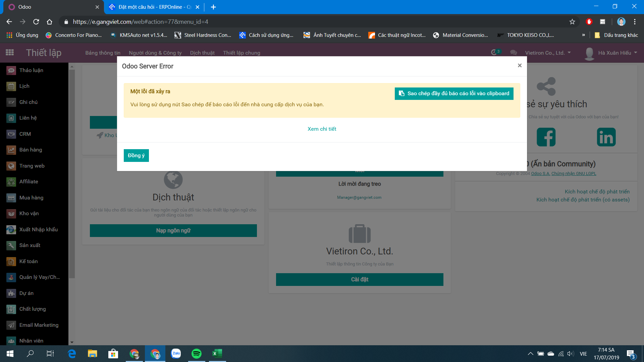This screenshot has height=362, width=644.
Task: Open the Odoo apps grid menu
Action: pyautogui.click(x=10, y=52)
